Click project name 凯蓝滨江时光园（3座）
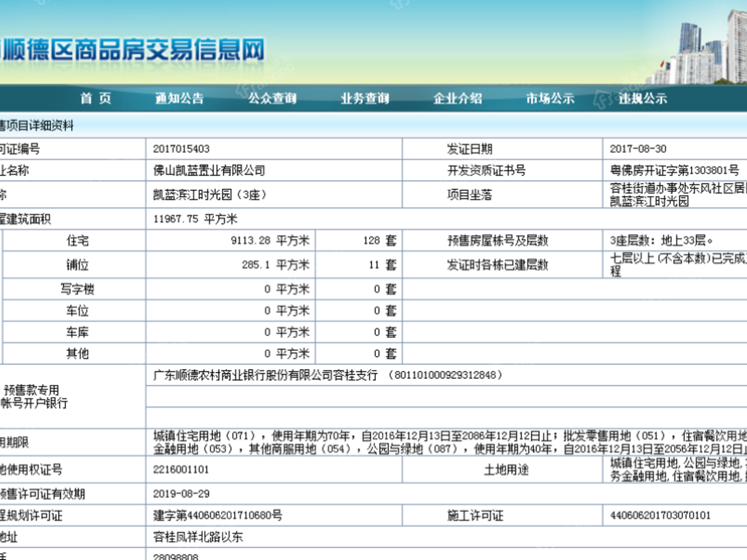Screen dimensions: 747x560 click(210, 195)
